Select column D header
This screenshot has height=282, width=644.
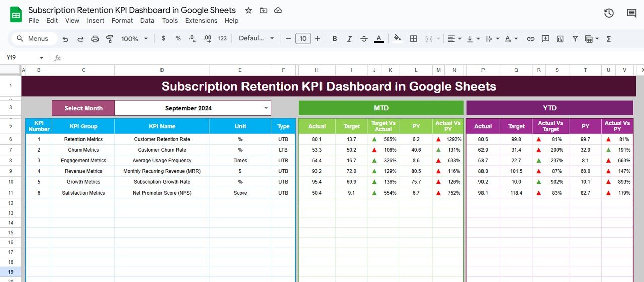(162, 70)
